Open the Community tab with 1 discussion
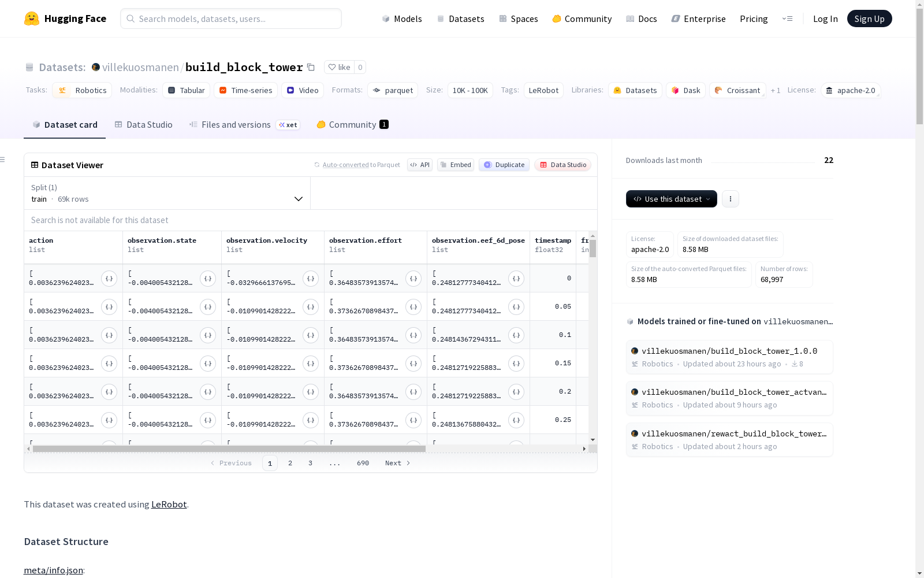The height and width of the screenshot is (578, 924). pos(352,125)
